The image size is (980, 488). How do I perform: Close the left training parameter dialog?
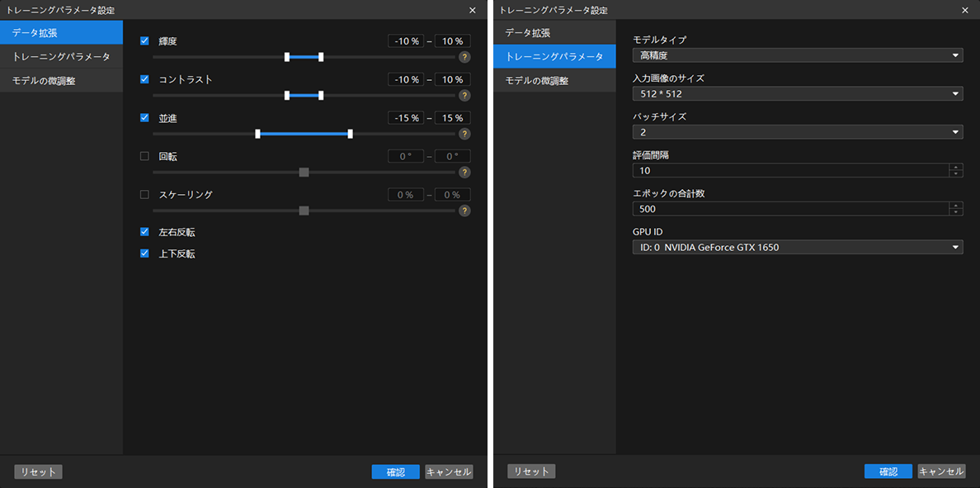point(473,10)
